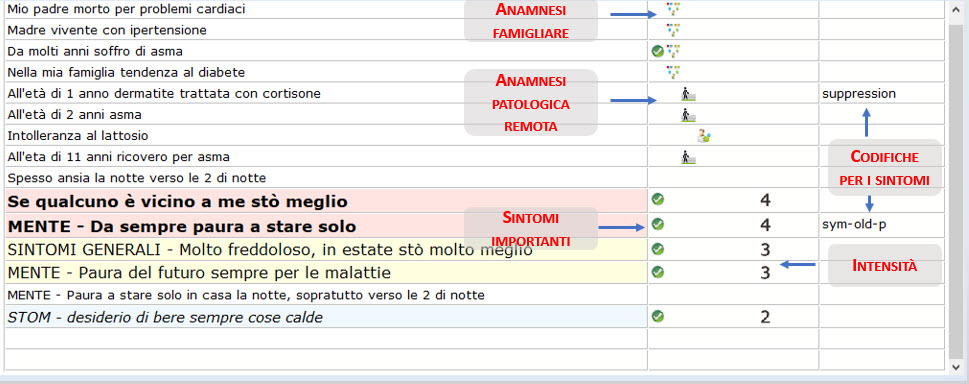The height and width of the screenshot is (384, 969).
Task: Toggle green check on 'Paura del futuro' row
Action: [658, 271]
